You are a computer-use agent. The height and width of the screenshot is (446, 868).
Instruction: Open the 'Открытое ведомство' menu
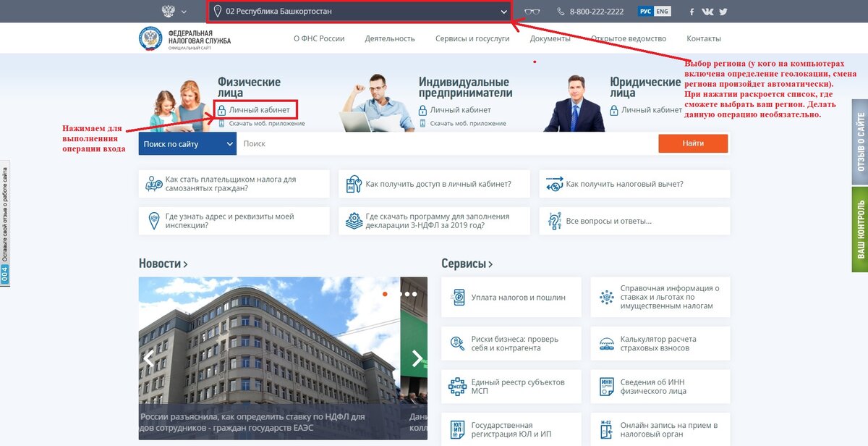pyautogui.click(x=629, y=38)
